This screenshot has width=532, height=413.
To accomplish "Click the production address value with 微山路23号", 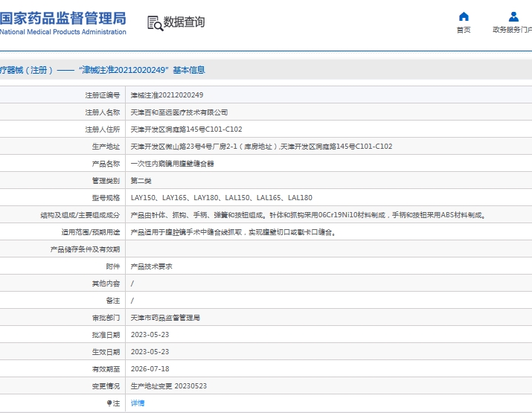I will click(261, 147).
